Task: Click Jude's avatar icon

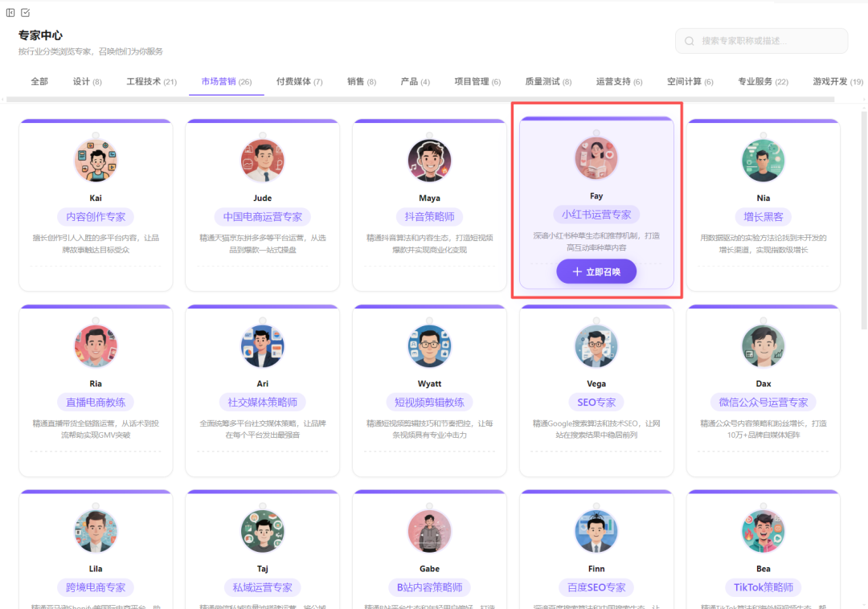Action: pos(263,161)
